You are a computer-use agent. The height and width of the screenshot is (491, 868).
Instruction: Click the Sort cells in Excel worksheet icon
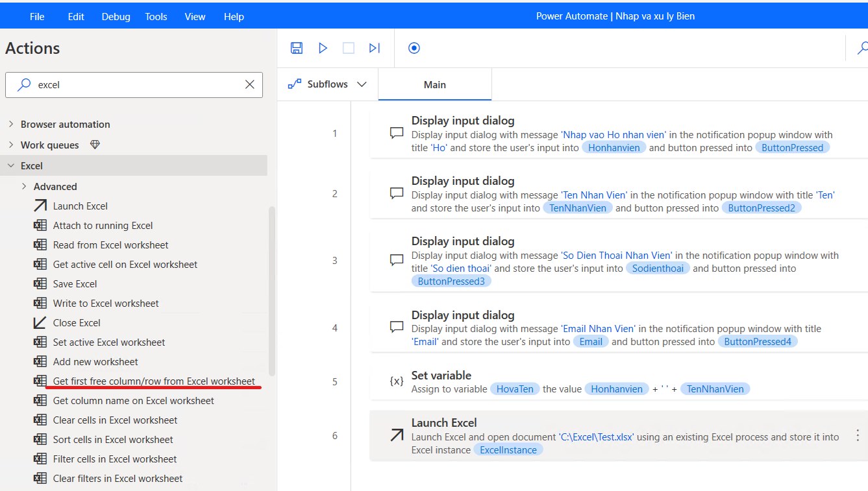pyautogui.click(x=40, y=439)
